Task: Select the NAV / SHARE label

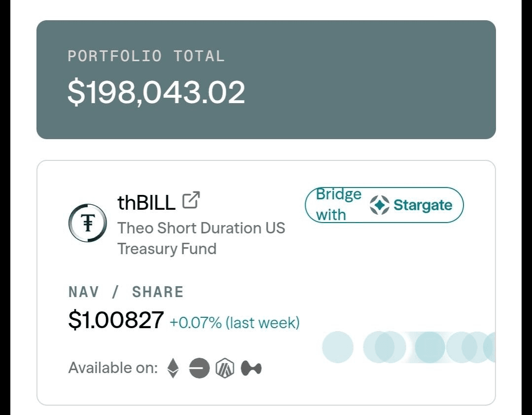Action: point(126,292)
